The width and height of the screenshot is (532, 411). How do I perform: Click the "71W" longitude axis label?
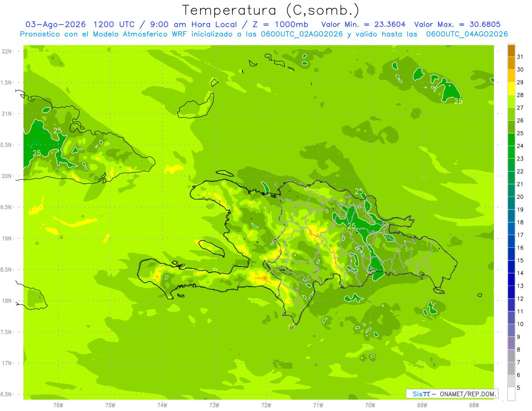(318, 405)
